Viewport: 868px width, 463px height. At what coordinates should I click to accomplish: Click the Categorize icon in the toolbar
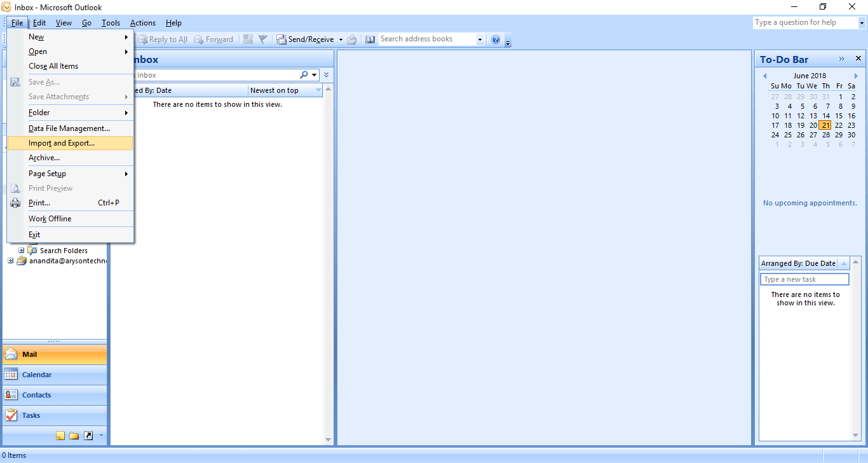(248, 39)
